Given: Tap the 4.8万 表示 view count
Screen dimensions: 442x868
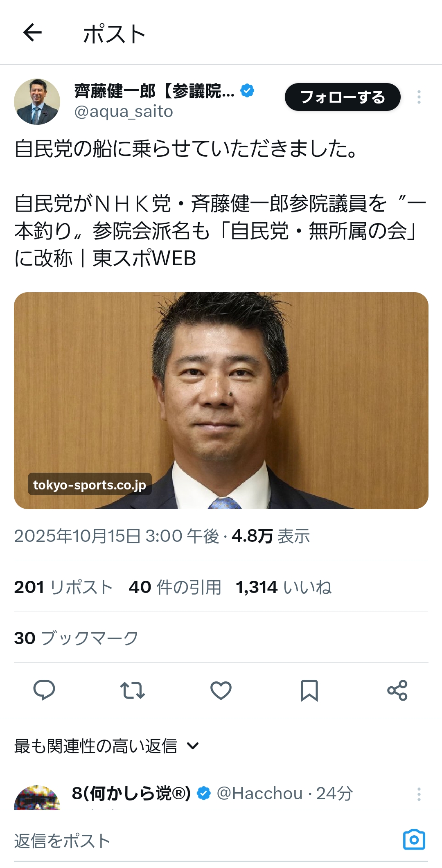Looking at the screenshot, I should click(271, 536).
